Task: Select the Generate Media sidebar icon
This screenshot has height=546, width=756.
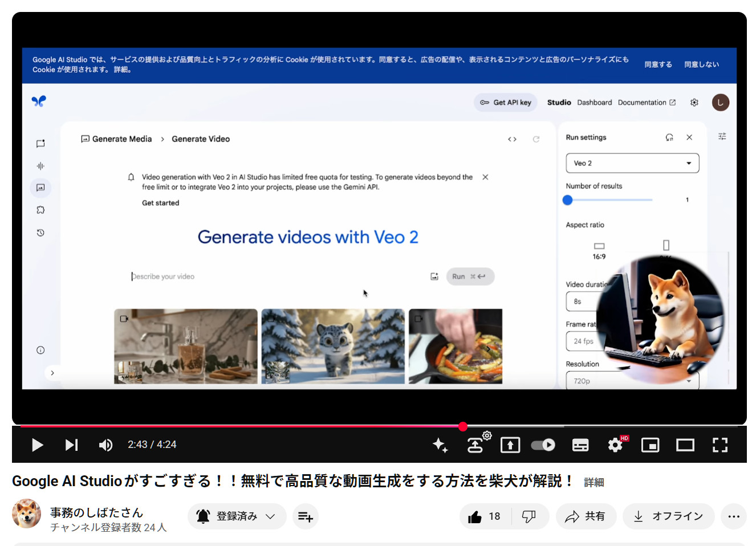Action: (40, 188)
